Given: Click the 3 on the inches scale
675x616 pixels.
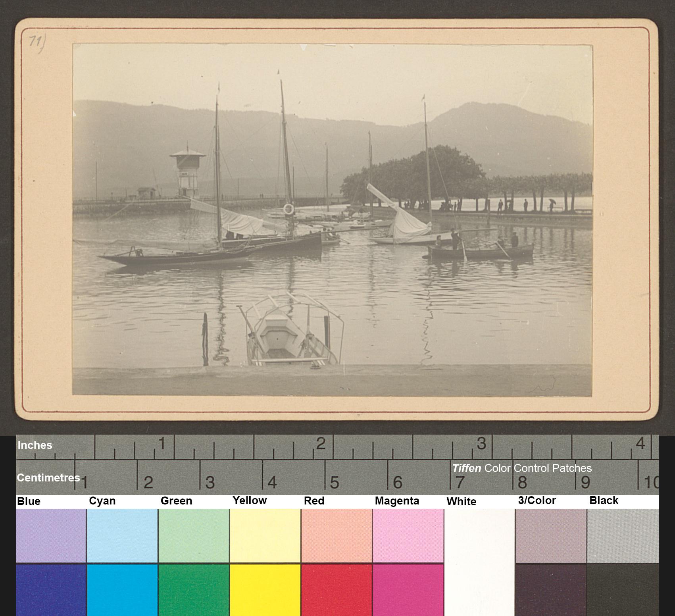Looking at the screenshot, I should coord(481,443).
